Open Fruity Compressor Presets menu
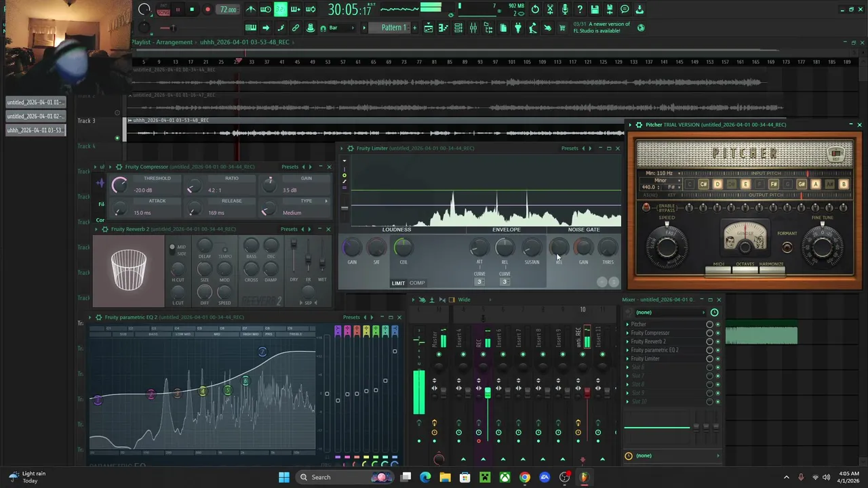The height and width of the screenshot is (488, 868). [290, 167]
